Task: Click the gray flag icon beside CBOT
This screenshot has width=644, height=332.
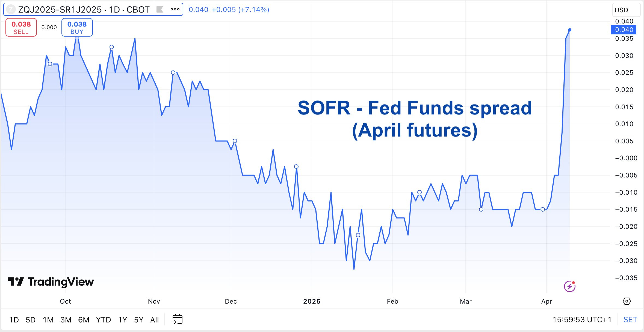Action: click(160, 10)
